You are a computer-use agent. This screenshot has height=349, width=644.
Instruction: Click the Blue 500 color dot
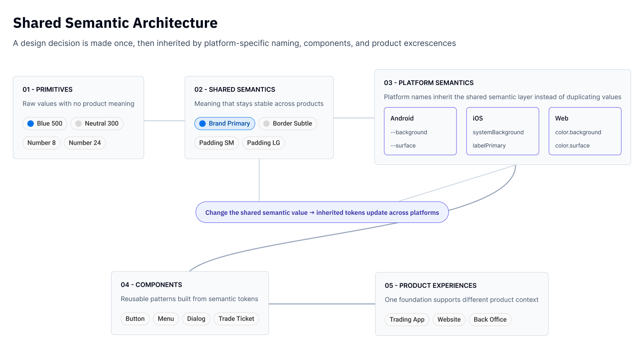click(31, 124)
